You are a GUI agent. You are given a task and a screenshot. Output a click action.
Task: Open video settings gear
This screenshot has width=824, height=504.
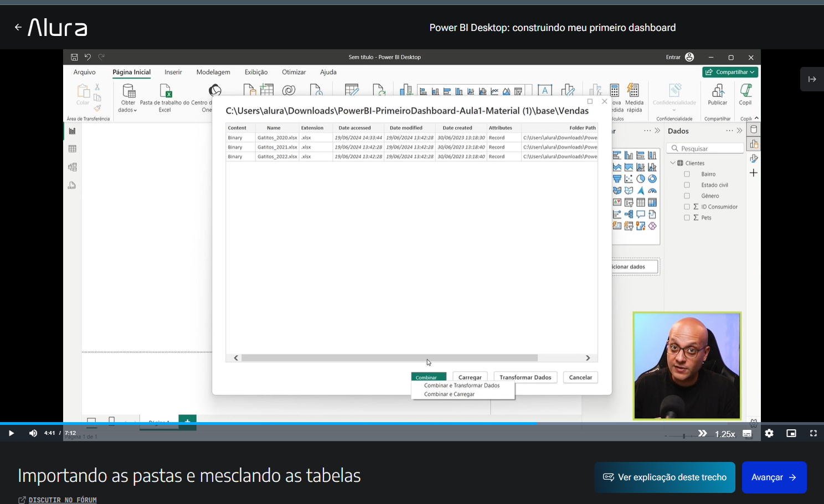pyautogui.click(x=769, y=433)
